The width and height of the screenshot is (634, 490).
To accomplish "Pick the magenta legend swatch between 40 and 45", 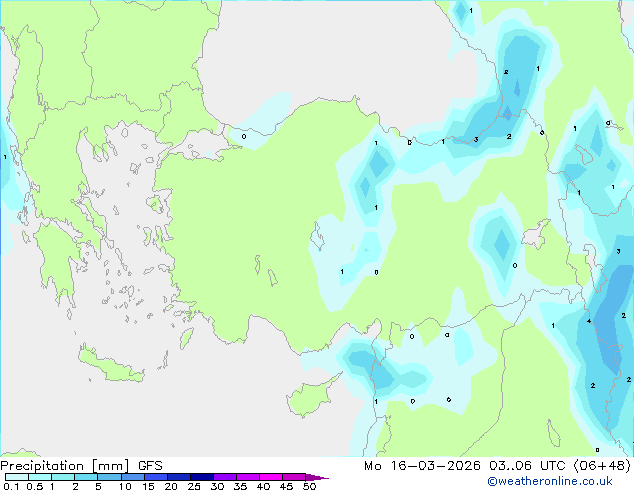I will tap(271, 477).
